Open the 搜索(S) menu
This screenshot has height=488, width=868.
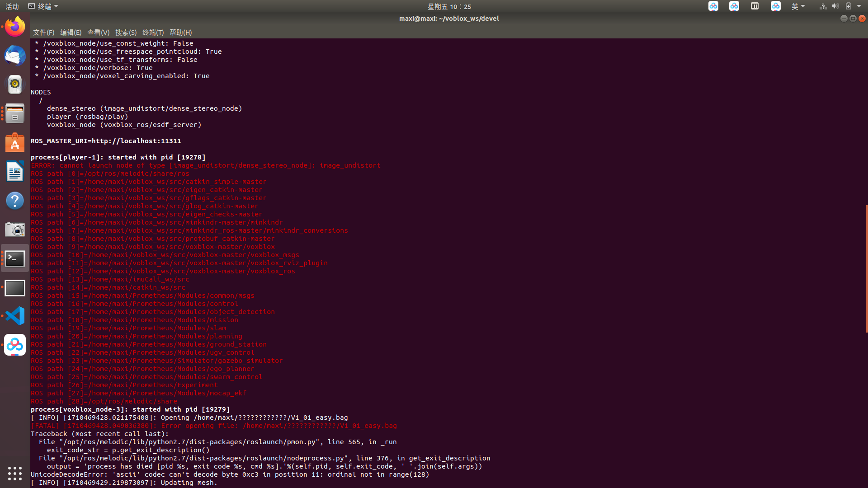[126, 33]
